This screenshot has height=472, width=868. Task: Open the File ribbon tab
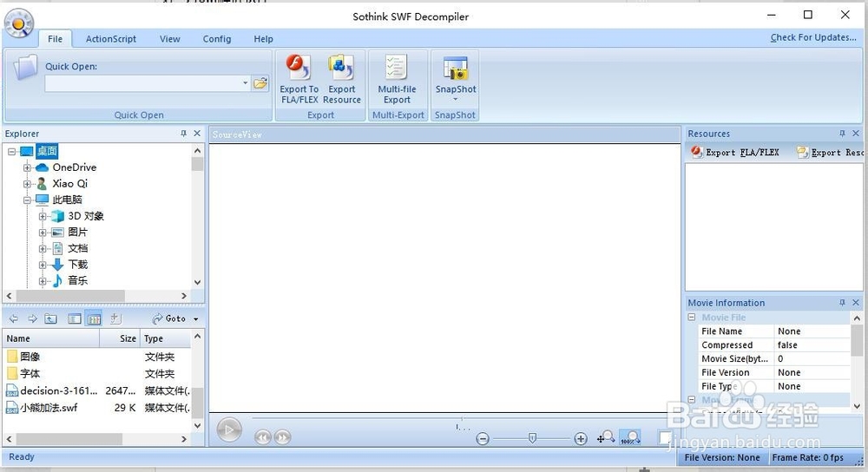click(x=55, y=39)
